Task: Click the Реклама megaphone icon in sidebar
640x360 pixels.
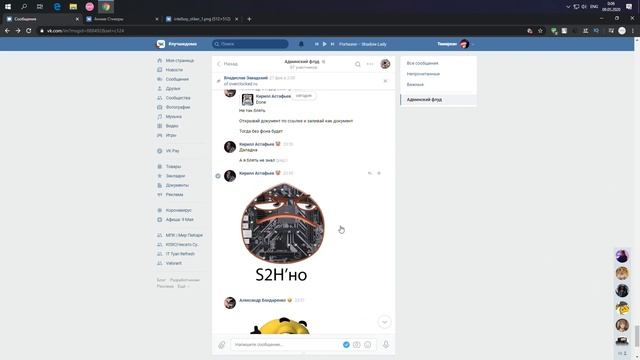Action: tap(160, 195)
